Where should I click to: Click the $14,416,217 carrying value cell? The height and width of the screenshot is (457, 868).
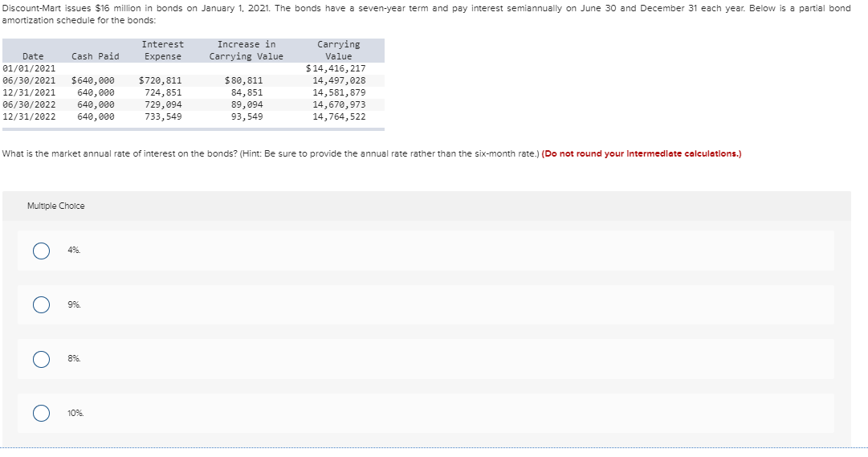[336, 69]
